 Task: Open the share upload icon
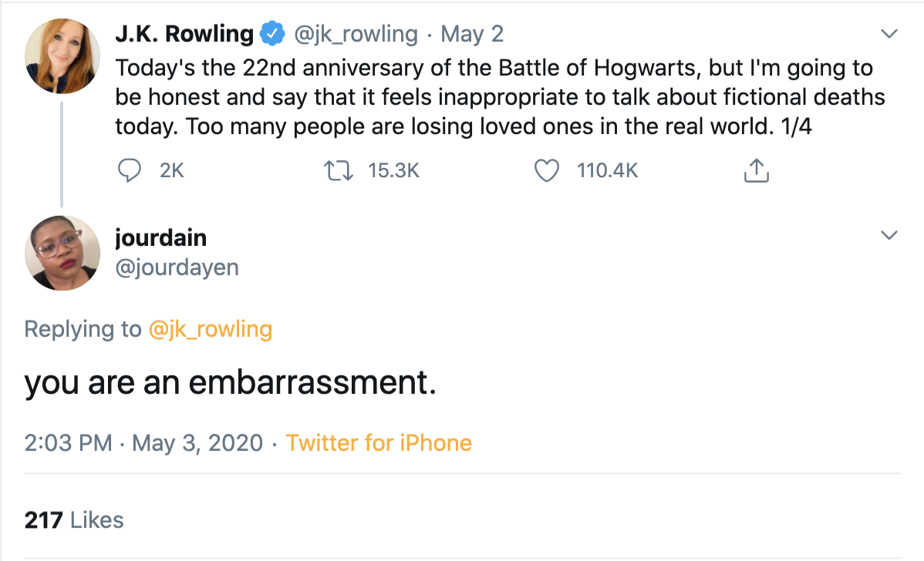(756, 170)
